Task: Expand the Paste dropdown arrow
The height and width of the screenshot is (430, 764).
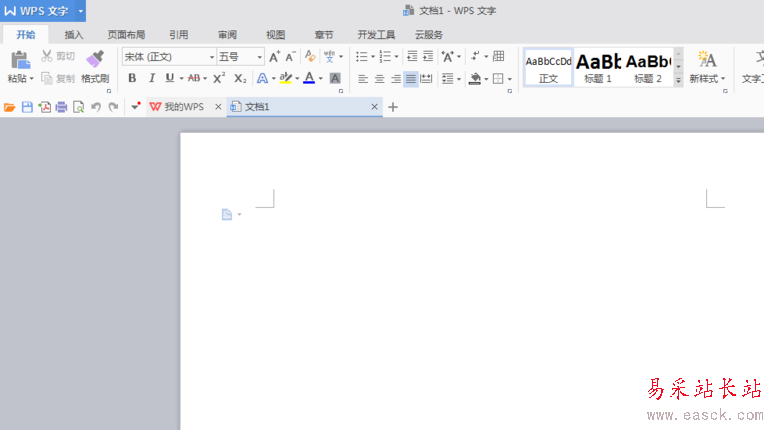Action: coord(32,78)
